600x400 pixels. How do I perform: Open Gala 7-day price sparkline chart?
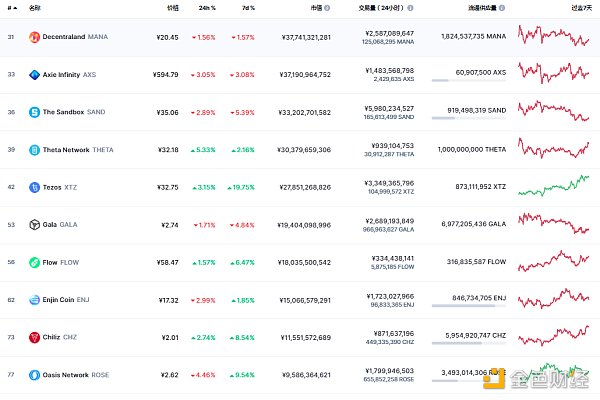pyautogui.click(x=554, y=223)
